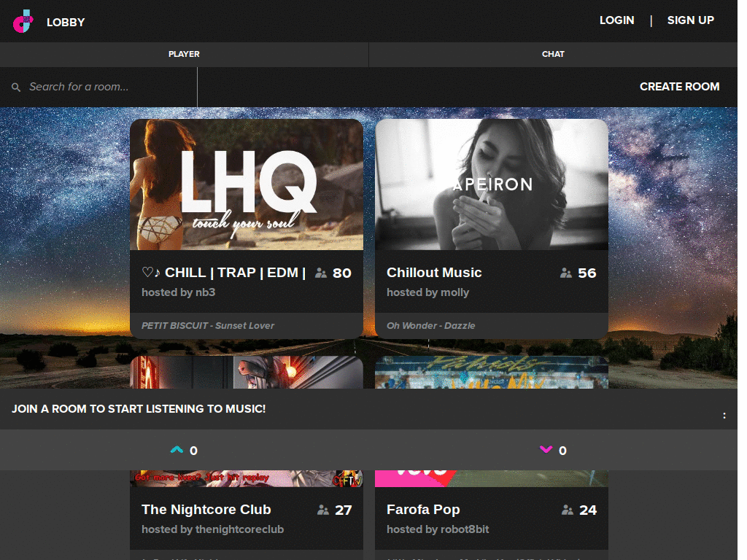Image resolution: width=747 pixels, height=560 pixels.
Task: Open the LHQ room via its cover thumbnail
Action: tap(247, 184)
